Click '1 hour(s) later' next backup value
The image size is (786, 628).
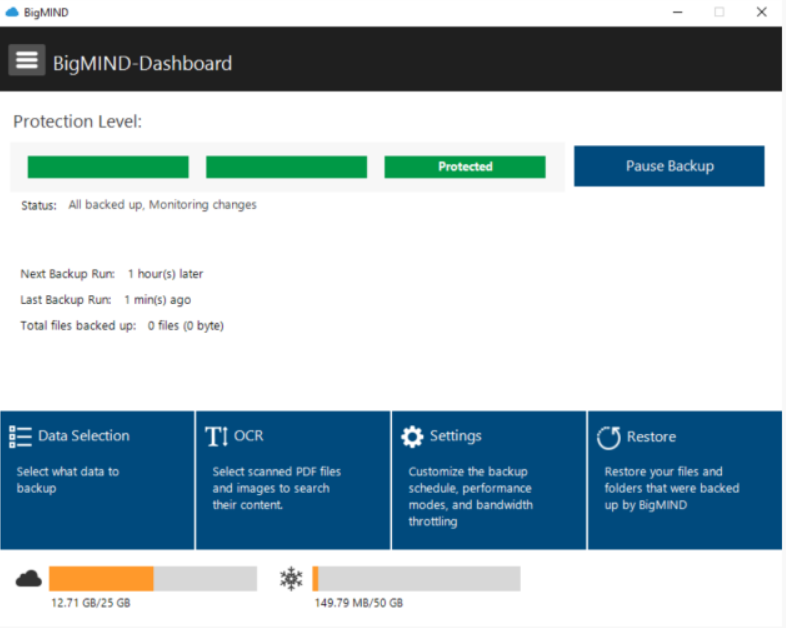pyautogui.click(x=165, y=274)
